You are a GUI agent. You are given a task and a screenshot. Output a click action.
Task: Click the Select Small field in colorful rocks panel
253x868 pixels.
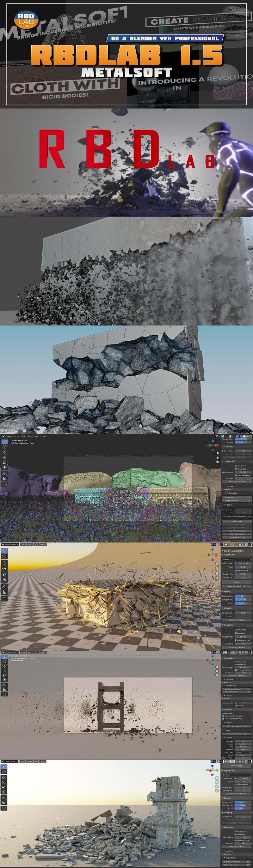(243, 451)
